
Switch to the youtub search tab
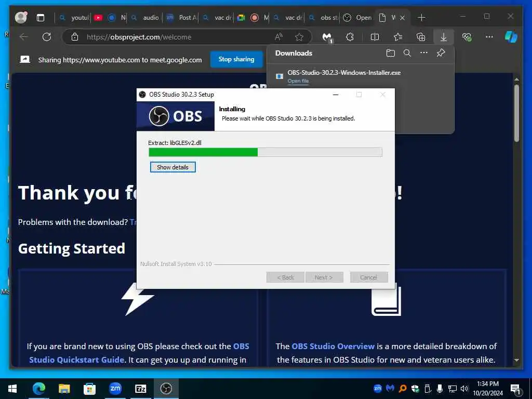(x=74, y=18)
